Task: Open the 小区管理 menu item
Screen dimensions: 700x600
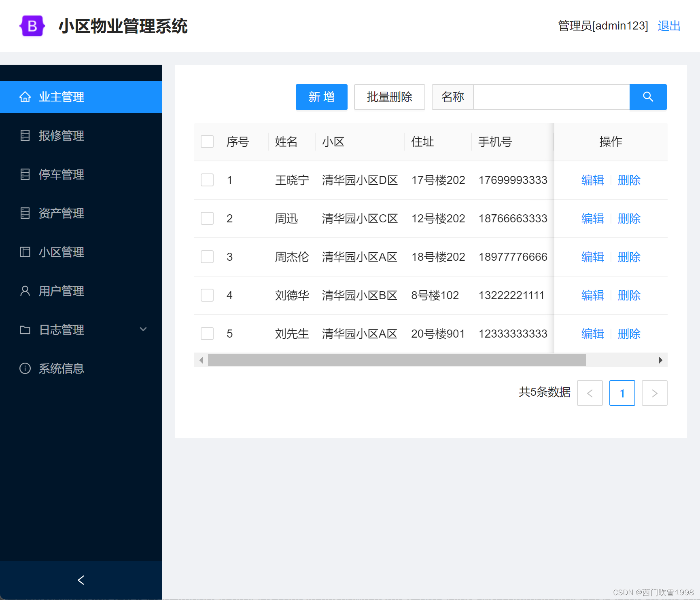Action: pos(81,252)
